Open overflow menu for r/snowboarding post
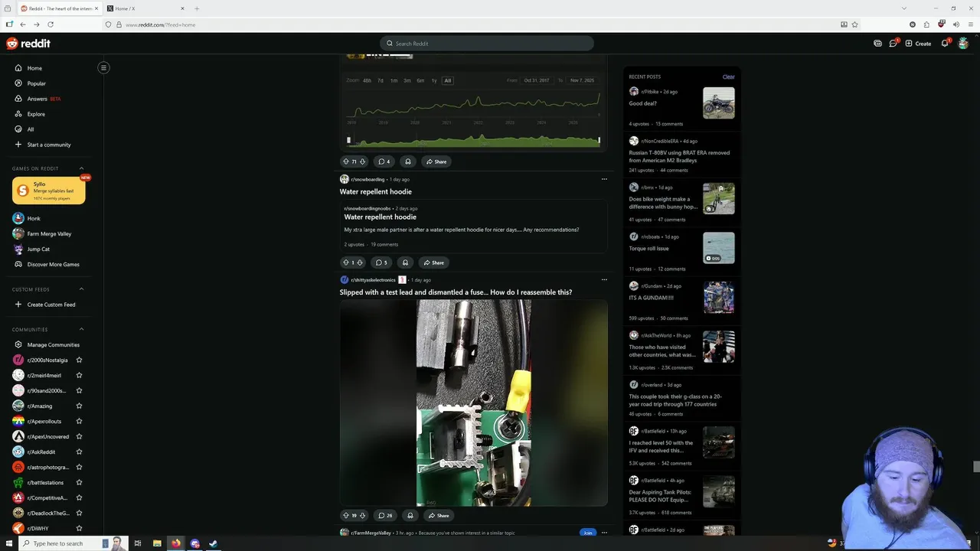 click(604, 179)
